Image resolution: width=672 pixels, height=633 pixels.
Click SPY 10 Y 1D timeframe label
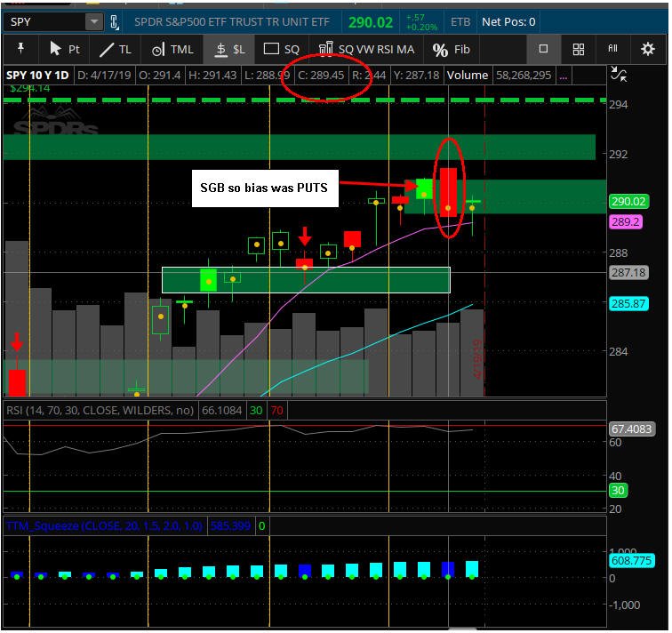(37, 76)
